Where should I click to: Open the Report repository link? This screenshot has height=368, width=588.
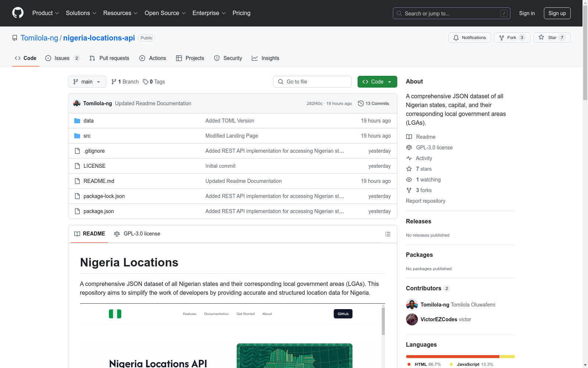click(426, 201)
